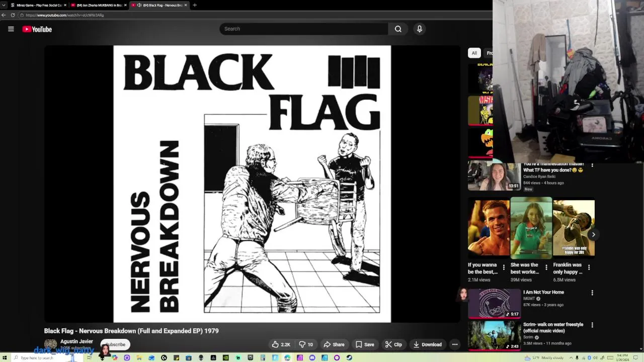Open Epic Games Launcher on taskbar
Screen dimensions: 644x362
pyautogui.click(x=251, y=358)
